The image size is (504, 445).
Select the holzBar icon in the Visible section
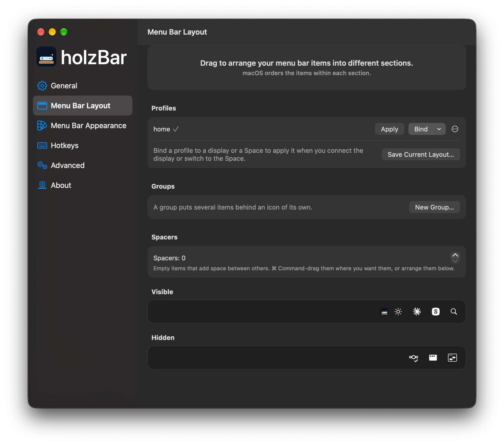tap(384, 312)
